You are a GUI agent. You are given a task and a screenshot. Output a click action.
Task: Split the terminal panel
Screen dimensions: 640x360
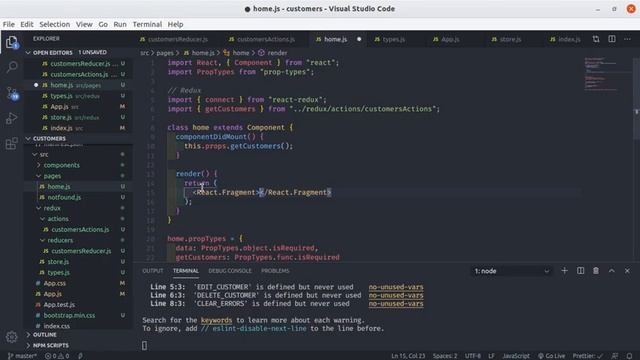(580, 271)
